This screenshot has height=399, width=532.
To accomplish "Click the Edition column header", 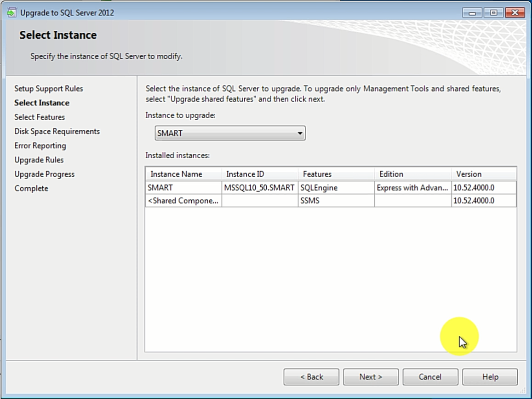I will (x=413, y=174).
